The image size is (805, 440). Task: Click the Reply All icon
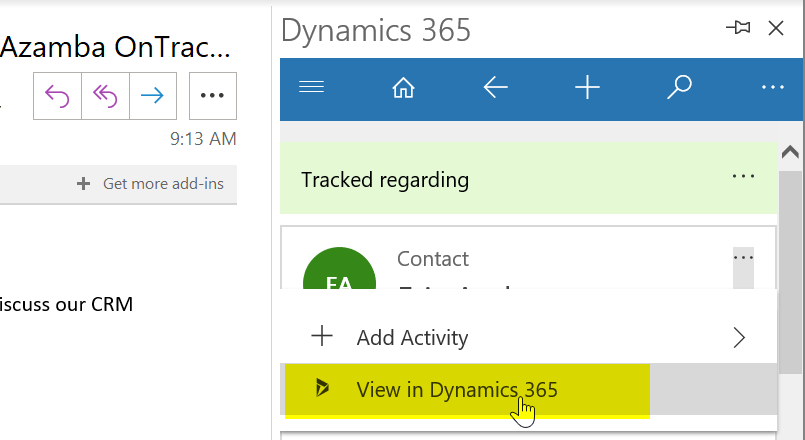[x=105, y=96]
